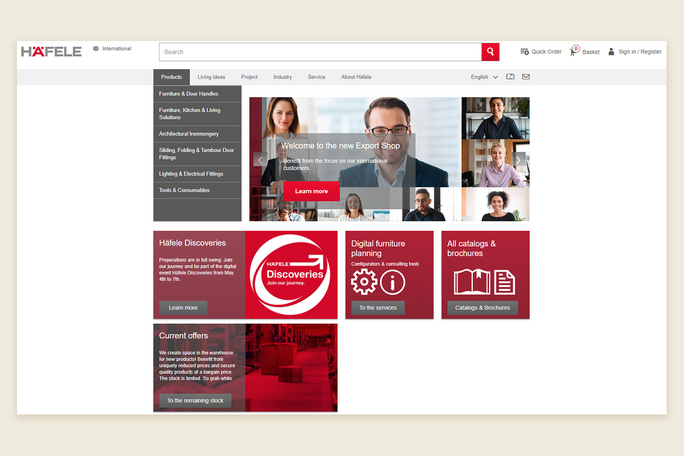
Task: Open the Products menu tab
Action: click(171, 77)
